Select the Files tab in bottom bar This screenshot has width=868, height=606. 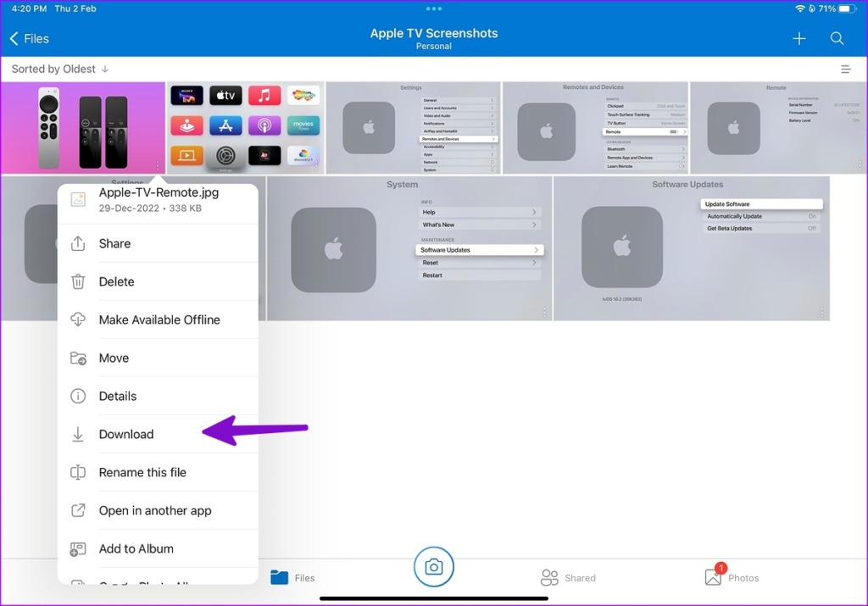pyautogui.click(x=293, y=577)
